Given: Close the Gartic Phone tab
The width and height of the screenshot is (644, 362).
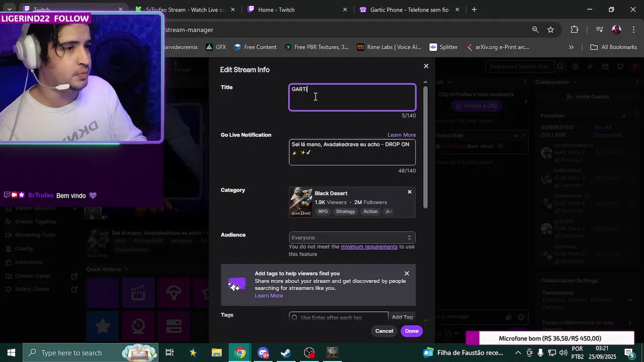Looking at the screenshot, I should tap(457, 10).
